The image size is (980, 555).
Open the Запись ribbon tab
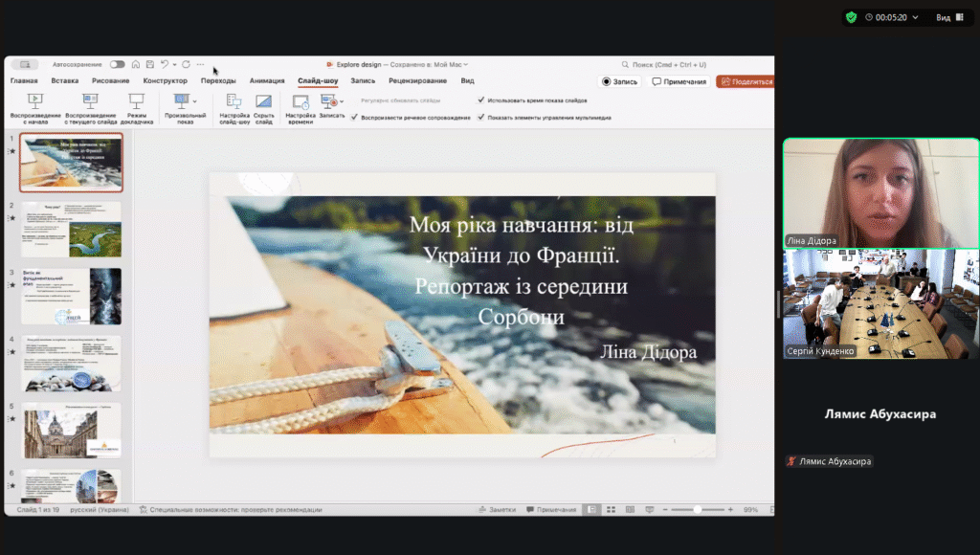pyautogui.click(x=363, y=80)
